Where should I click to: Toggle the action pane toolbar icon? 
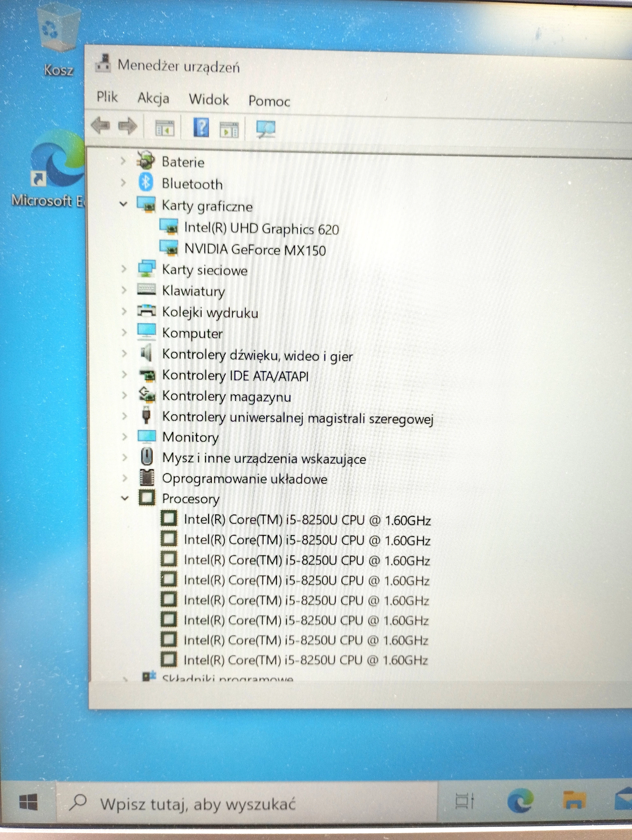[229, 129]
